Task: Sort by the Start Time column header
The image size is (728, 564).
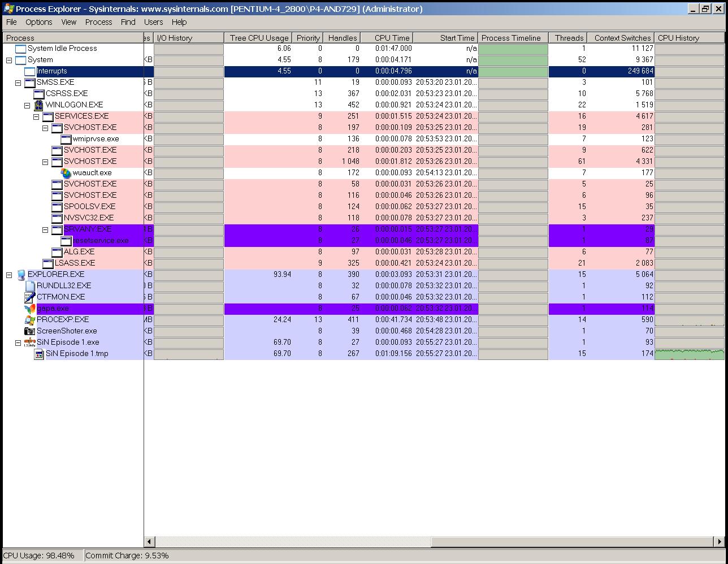Action: [x=445, y=38]
